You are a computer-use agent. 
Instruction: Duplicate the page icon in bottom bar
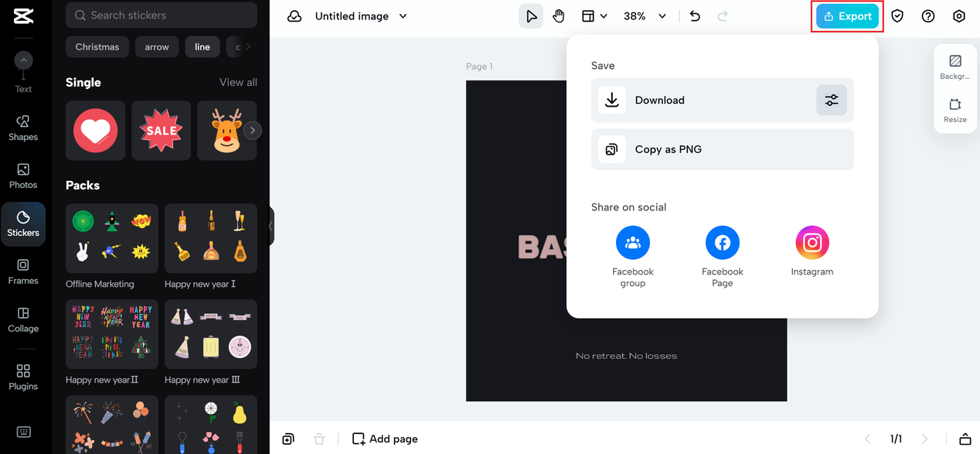288,439
